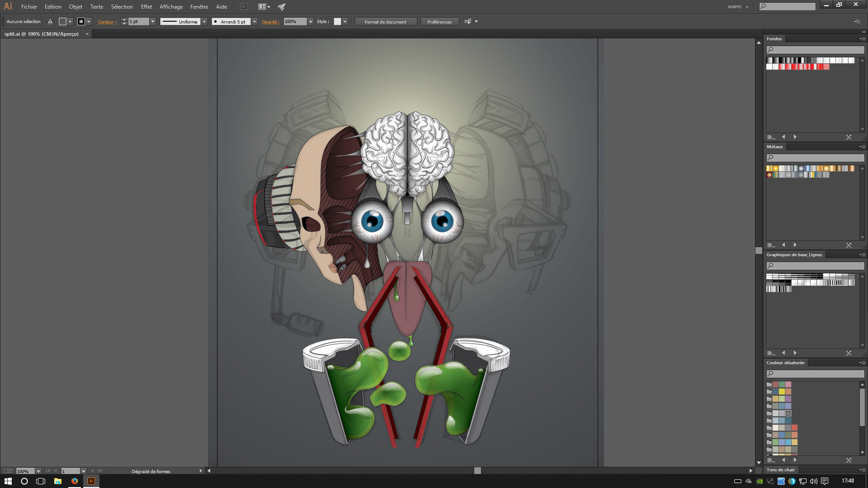This screenshot has height=488, width=868.
Task: Open the Uniforme stroke profile dropdown
Action: coord(204,22)
